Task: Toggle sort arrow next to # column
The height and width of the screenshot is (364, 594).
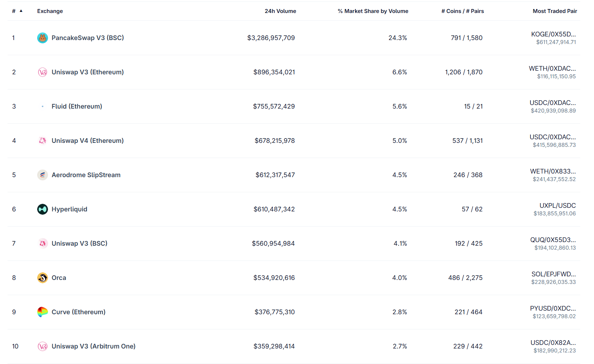Action: pos(21,11)
